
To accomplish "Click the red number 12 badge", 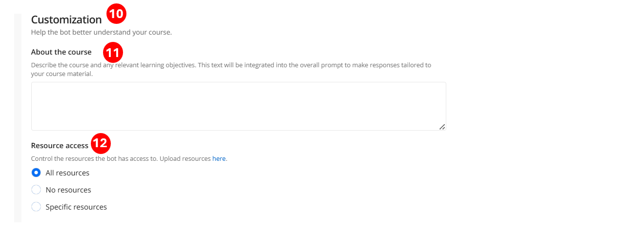I will (101, 143).
